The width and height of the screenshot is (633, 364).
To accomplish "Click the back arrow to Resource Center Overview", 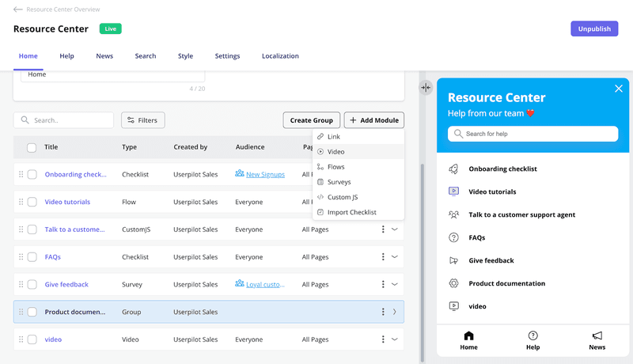I will click(x=17, y=9).
